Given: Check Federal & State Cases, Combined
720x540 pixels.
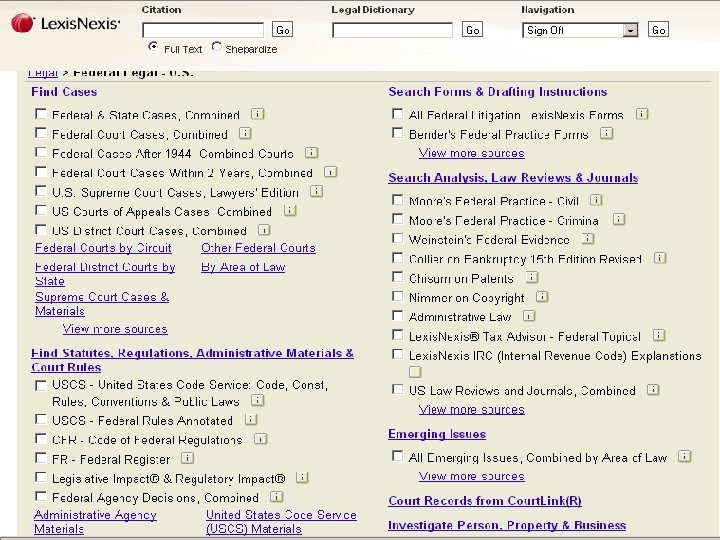Looking at the screenshot, I should (x=41, y=114).
